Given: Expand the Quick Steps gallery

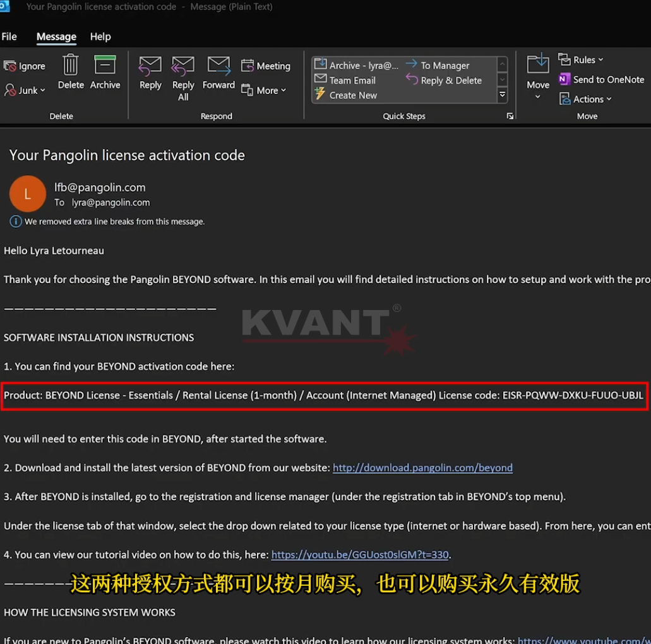Looking at the screenshot, I should pyautogui.click(x=503, y=95).
